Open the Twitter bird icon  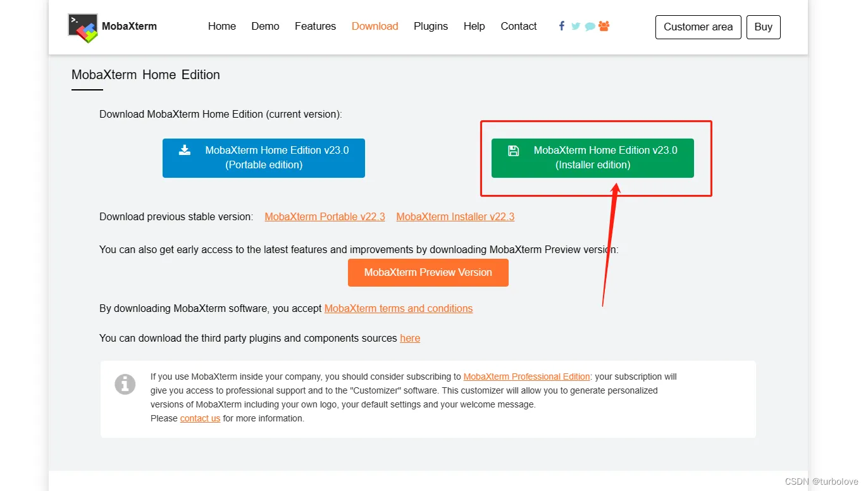[x=576, y=26]
